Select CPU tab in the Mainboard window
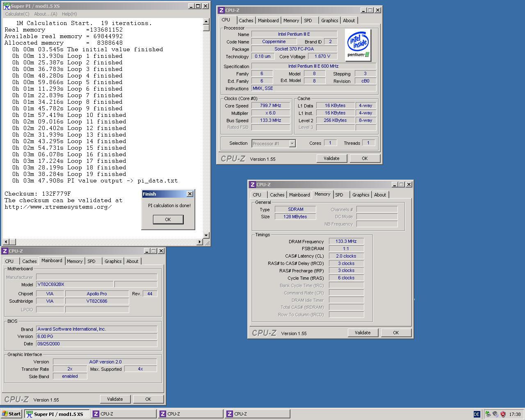Image resolution: width=525 pixels, height=420 pixels. click(x=9, y=261)
